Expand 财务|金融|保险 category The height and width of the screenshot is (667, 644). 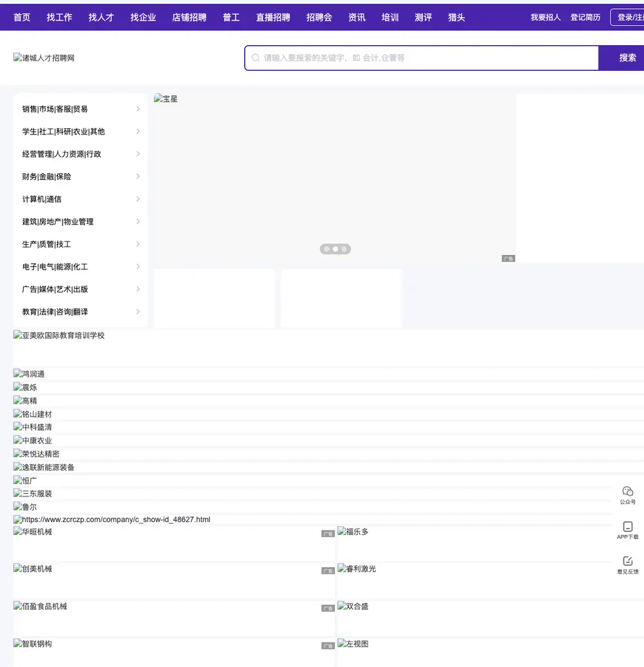click(80, 176)
